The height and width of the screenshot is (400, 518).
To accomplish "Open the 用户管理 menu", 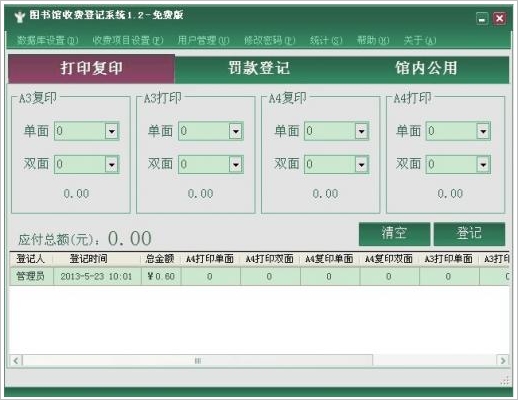I will click(x=203, y=40).
